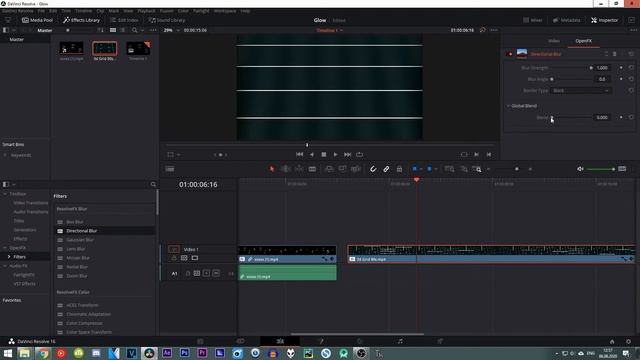Viewport: 640px width, 360px height.
Task: Toggle timeline Snapping magnet
Action: 373,169
